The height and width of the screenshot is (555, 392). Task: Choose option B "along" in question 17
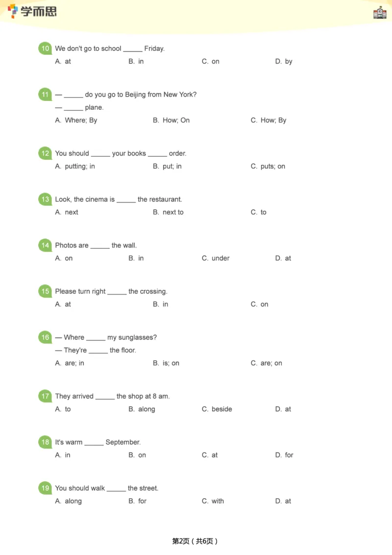[x=142, y=409]
